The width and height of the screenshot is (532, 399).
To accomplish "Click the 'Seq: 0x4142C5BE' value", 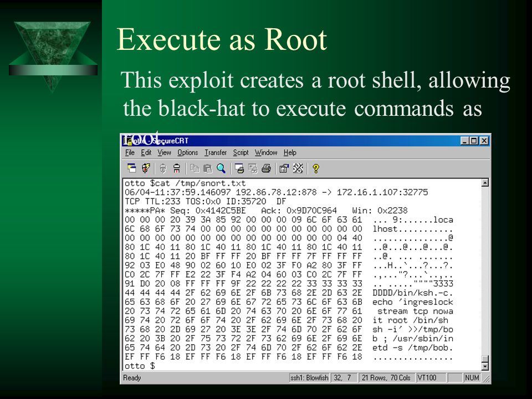I will pyautogui.click(x=208, y=211).
